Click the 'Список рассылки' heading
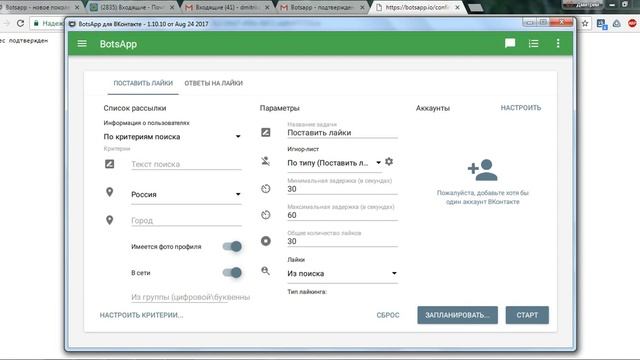 [135, 108]
